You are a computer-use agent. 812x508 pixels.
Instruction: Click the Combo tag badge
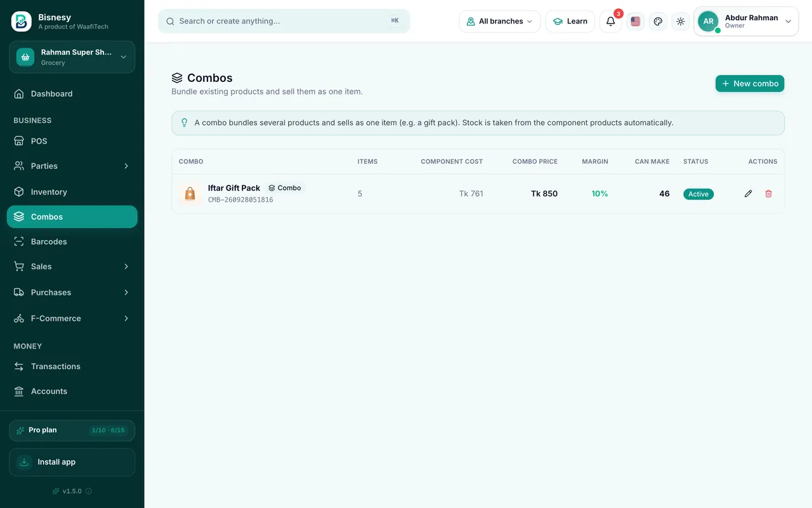285,188
